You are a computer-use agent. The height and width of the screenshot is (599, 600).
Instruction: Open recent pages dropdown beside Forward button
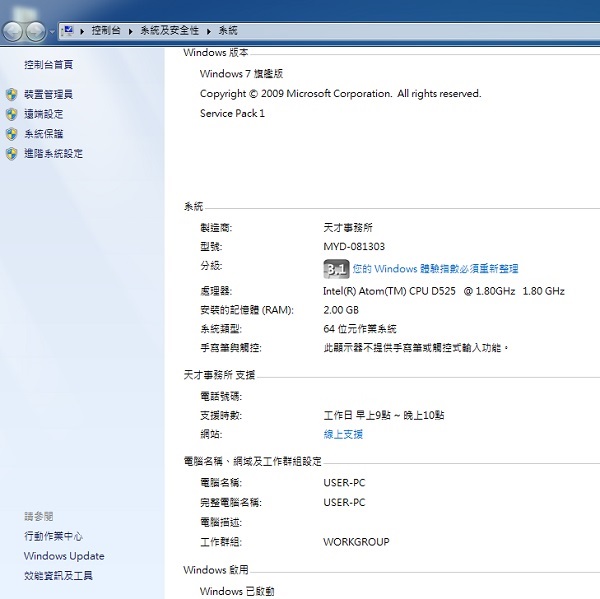click(52, 31)
